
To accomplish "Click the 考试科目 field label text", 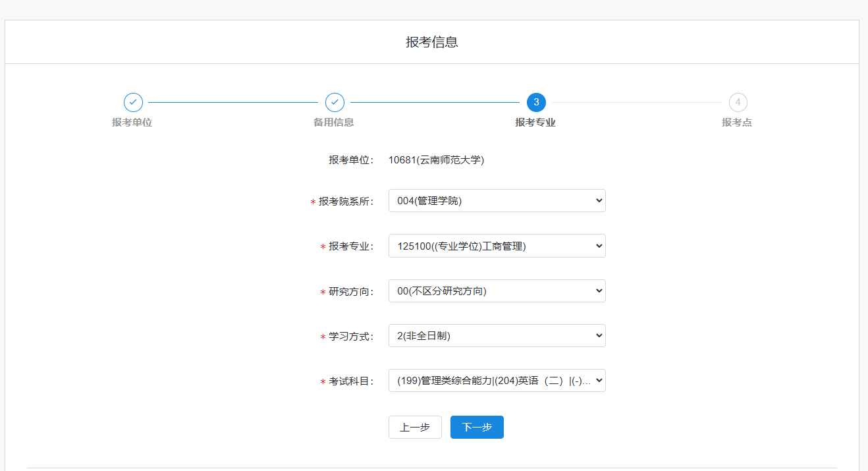I will (351, 381).
